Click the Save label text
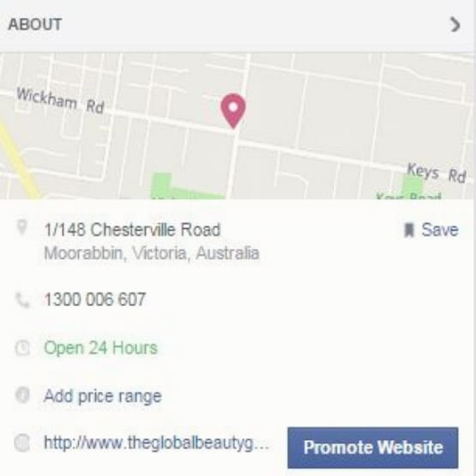This screenshot has width=476, height=476. pos(440,230)
